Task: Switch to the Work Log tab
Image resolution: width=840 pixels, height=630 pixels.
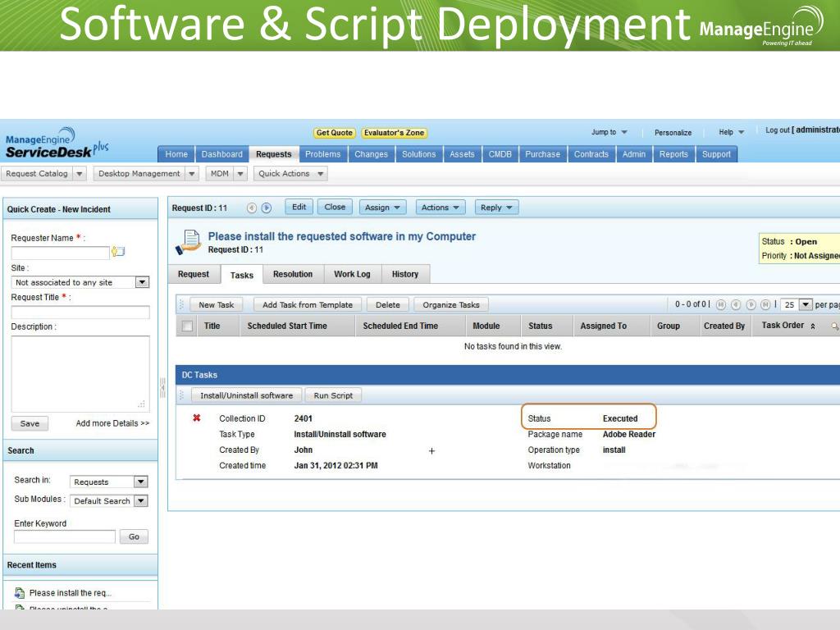Action: tap(352, 274)
